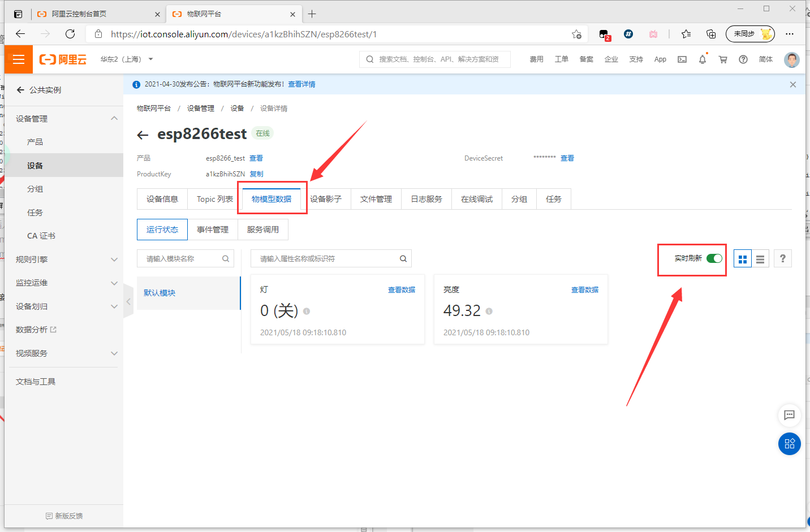
Task: Switch to the 文件管理 tab
Action: (376, 199)
